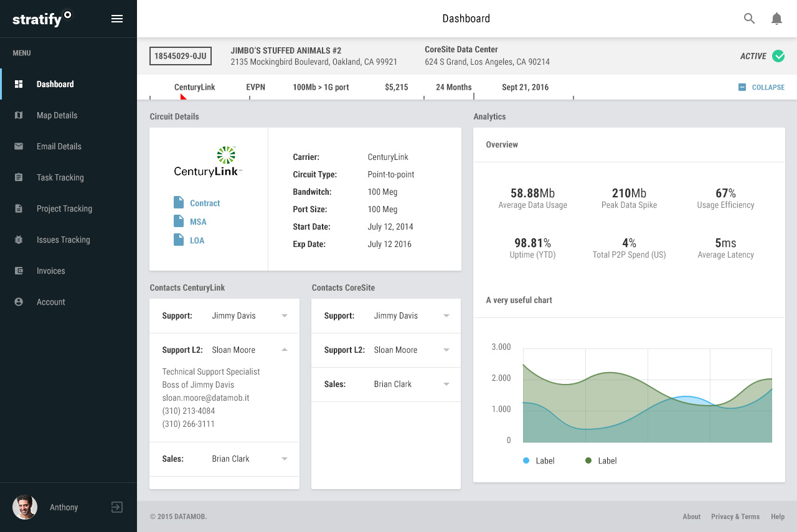Image resolution: width=797 pixels, height=532 pixels.
Task: Open Account menu item
Action: click(68, 302)
